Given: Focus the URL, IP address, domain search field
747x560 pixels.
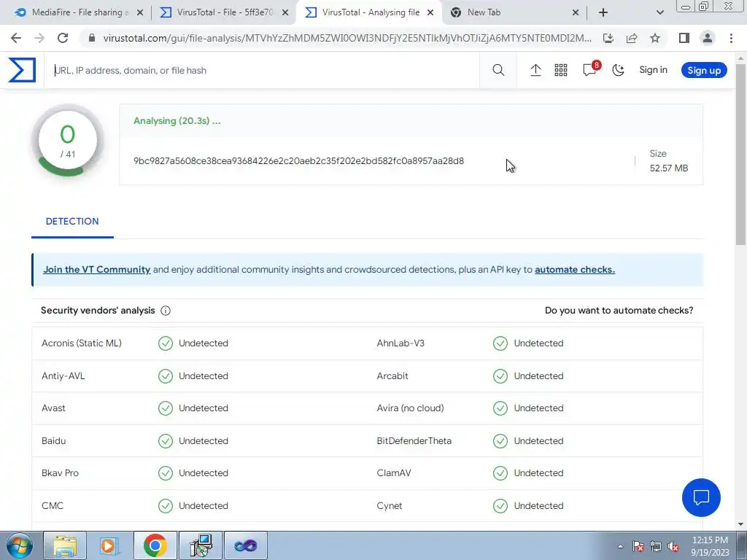Looking at the screenshot, I should point(262,71).
